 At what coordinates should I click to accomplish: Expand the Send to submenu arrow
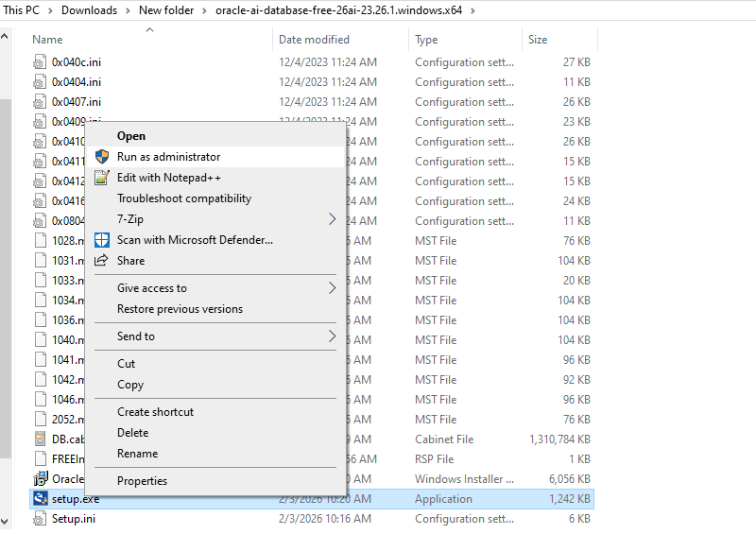332,336
